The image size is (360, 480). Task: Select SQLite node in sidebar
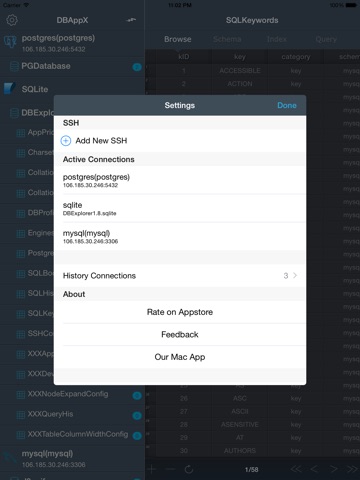coord(72,89)
